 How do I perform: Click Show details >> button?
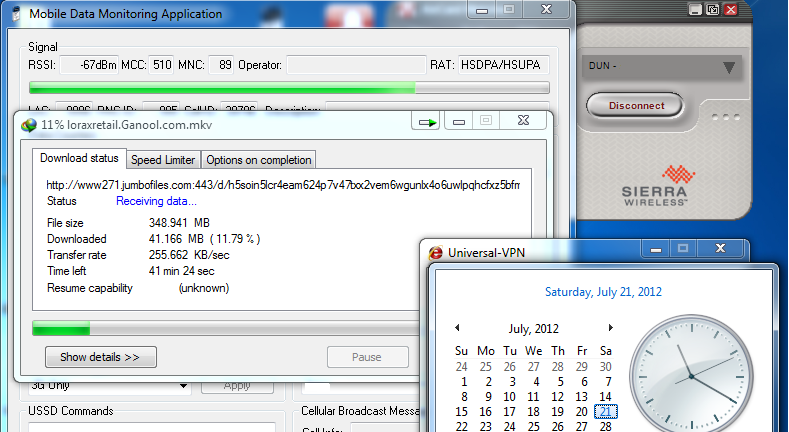[101, 357]
